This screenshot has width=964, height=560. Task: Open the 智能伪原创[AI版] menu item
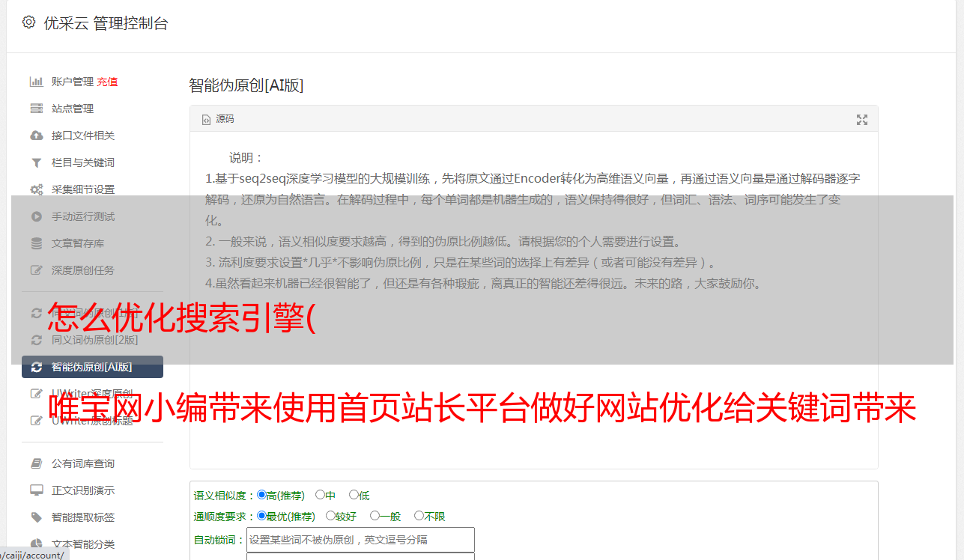click(92, 367)
